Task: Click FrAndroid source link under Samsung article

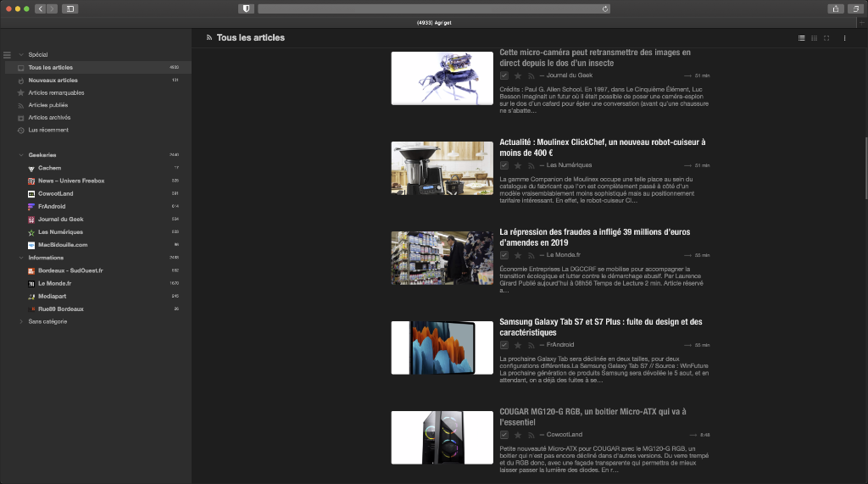Action: (560, 344)
